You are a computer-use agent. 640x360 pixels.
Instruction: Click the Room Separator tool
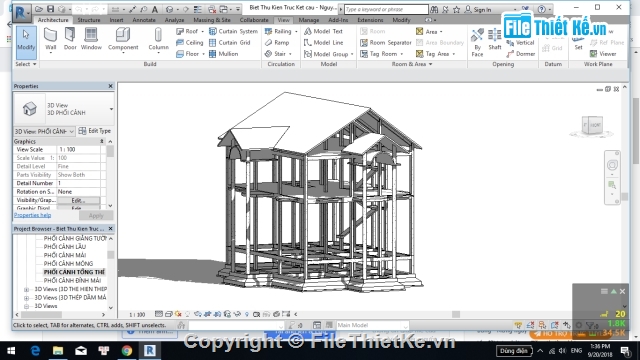[x=386, y=42]
